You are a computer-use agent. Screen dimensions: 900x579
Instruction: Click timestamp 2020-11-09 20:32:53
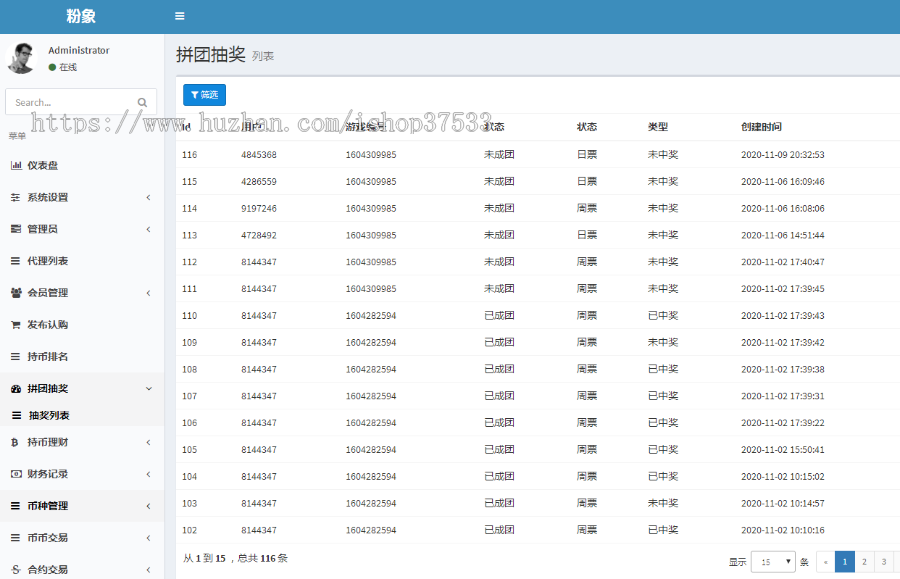783,155
